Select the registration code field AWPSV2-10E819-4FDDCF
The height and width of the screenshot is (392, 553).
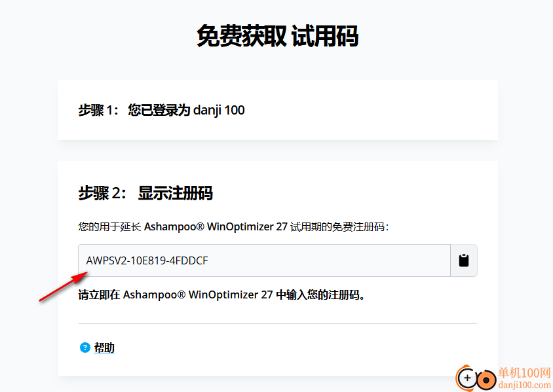(x=264, y=260)
